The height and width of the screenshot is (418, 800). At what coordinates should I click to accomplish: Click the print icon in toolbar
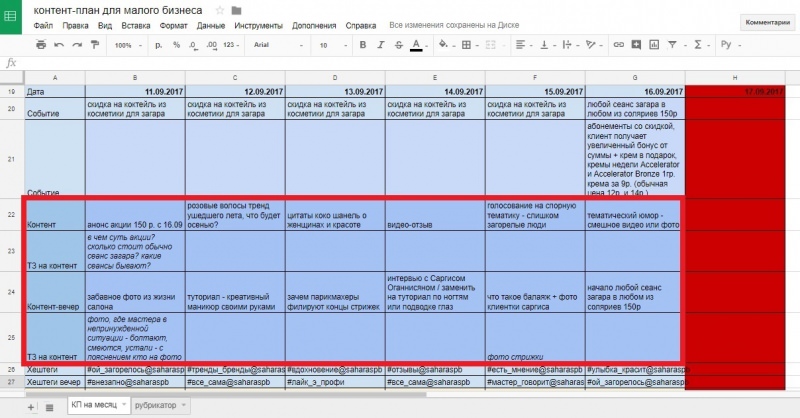(41, 45)
